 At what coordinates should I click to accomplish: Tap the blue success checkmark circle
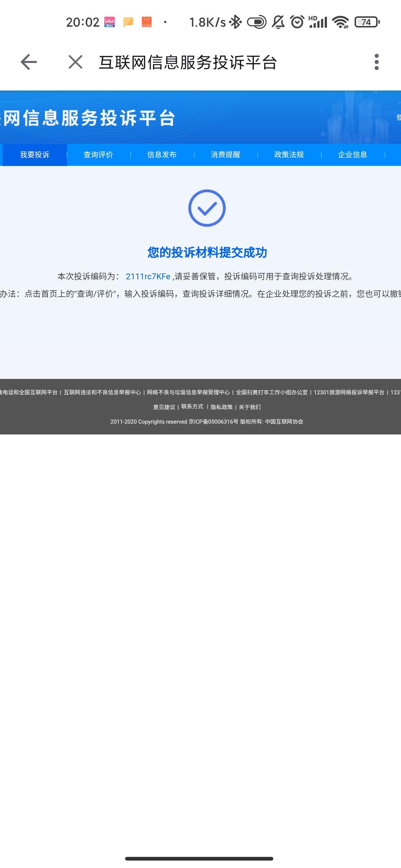pyautogui.click(x=207, y=208)
